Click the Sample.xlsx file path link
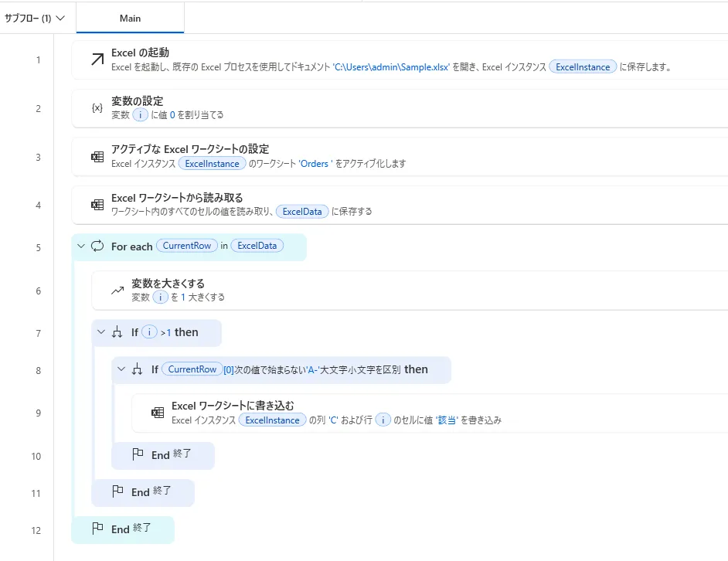 (x=391, y=67)
